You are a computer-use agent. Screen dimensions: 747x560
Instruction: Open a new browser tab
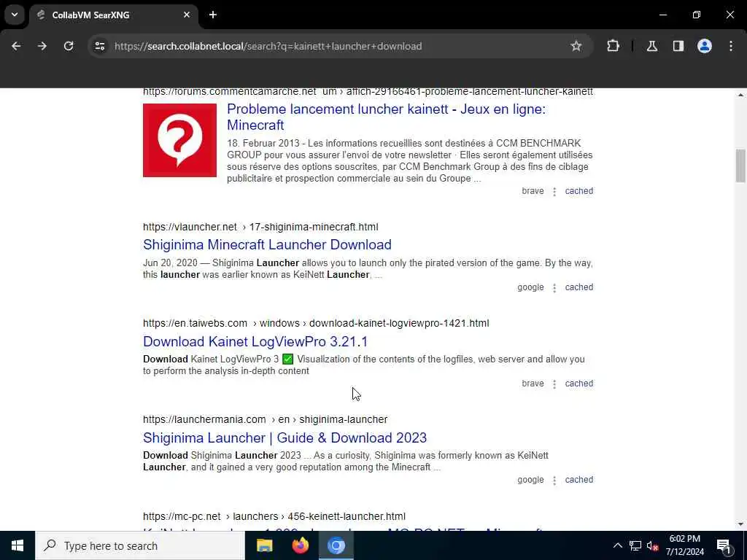click(x=213, y=15)
